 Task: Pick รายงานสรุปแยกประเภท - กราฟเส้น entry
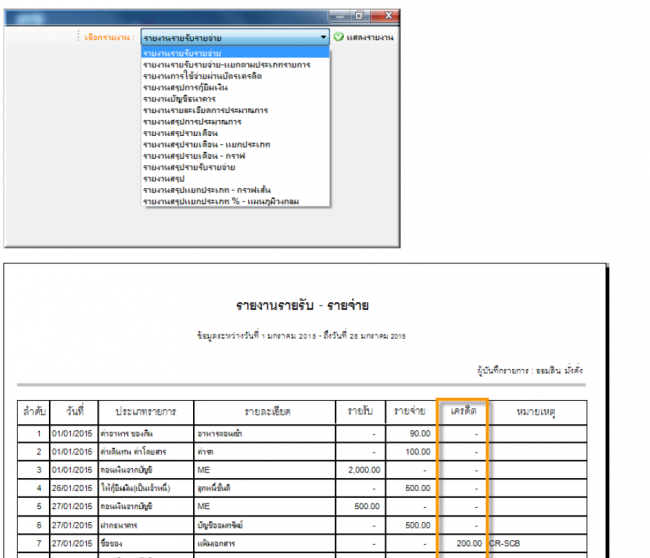pyautogui.click(x=235, y=190)
